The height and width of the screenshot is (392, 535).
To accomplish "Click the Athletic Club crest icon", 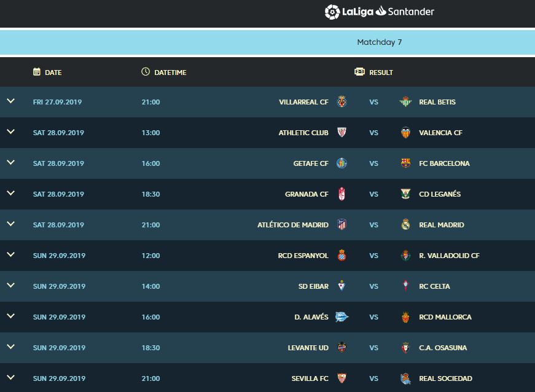I will click(342, 132).
